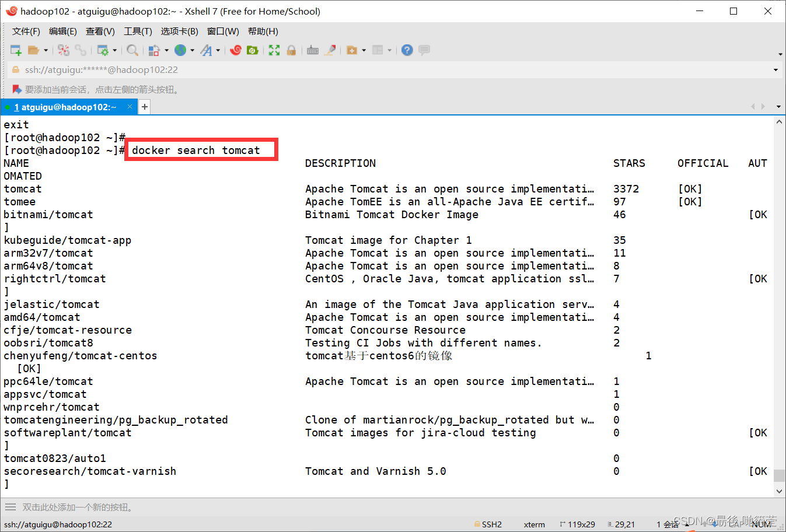Expand the orange folder-plus dropdown arrow

point(364,50)
